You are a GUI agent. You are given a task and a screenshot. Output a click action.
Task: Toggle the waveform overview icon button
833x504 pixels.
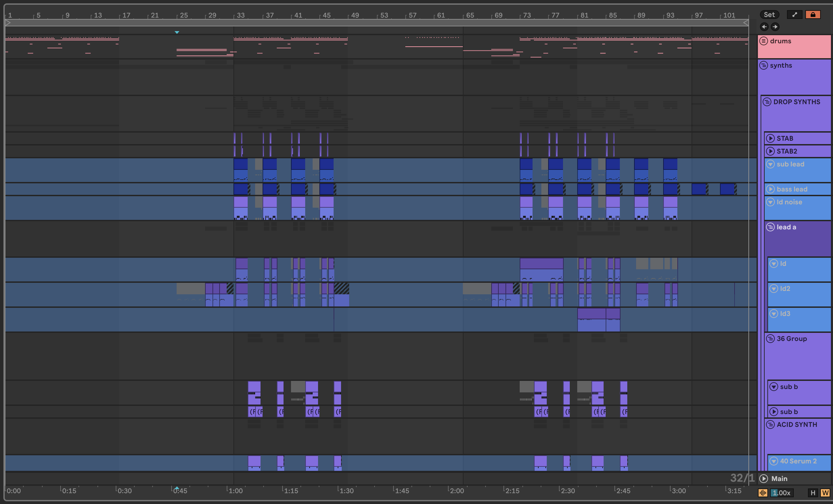763,493
